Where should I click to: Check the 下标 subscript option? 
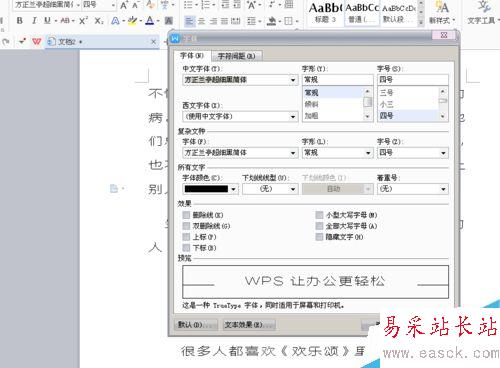[186, 248]
